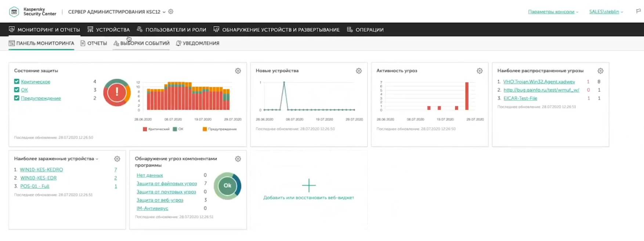Open WIN10-KES-EDR device link
644x241 pixels.
pos(38,178)
